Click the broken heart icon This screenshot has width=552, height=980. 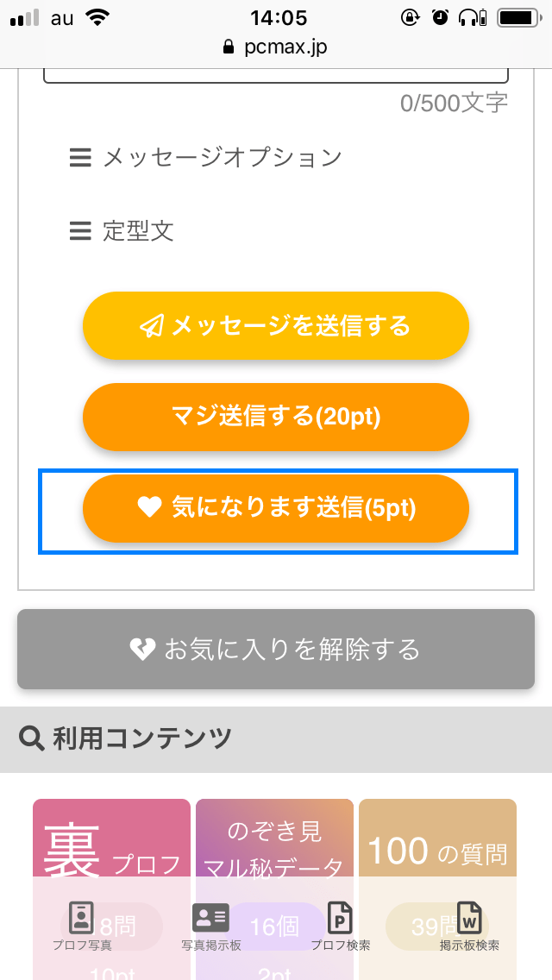pyautogui.click(x=142, y=649)
